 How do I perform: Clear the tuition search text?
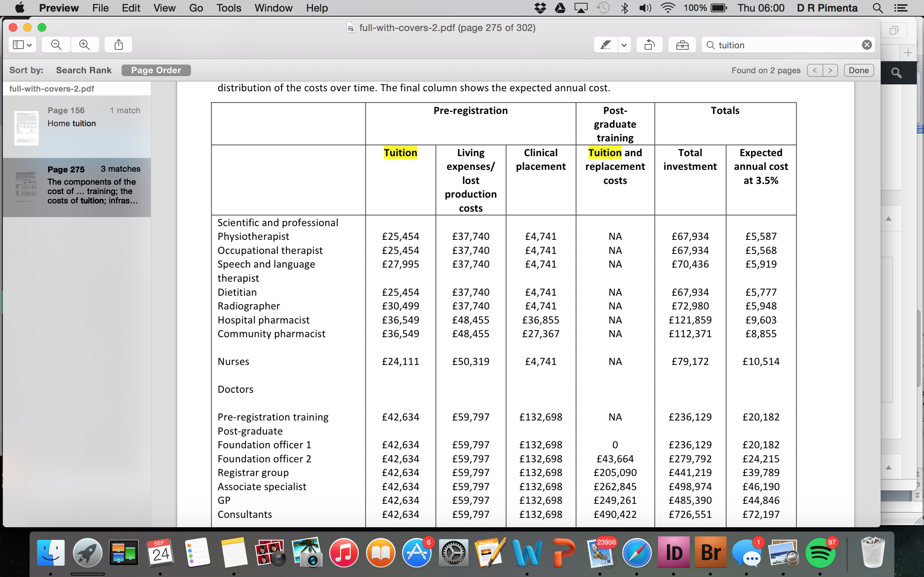(867, 45)
